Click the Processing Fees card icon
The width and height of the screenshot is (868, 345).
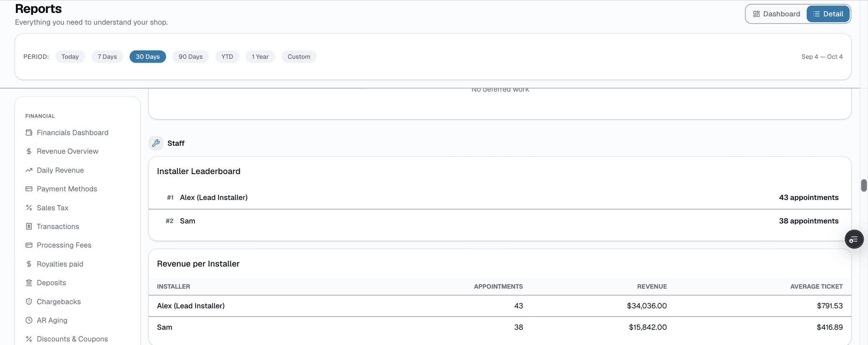click(29, 245)
